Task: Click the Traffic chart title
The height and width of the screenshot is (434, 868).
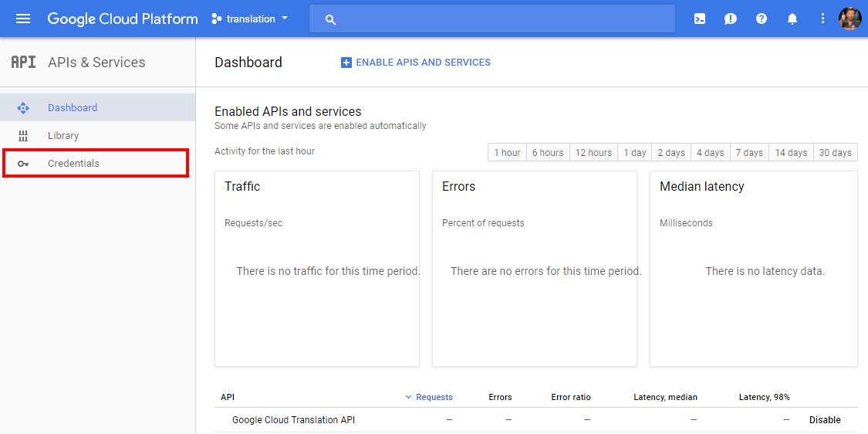Action: coord(242,187)
